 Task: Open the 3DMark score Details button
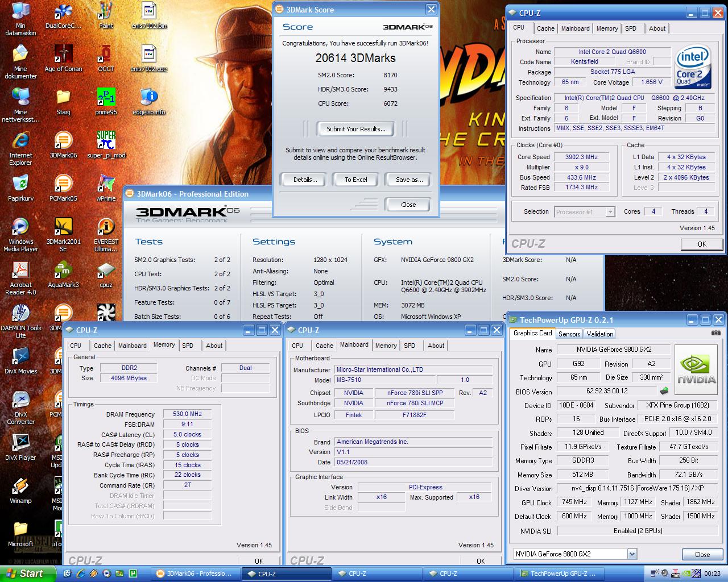[x=305, y=180]
